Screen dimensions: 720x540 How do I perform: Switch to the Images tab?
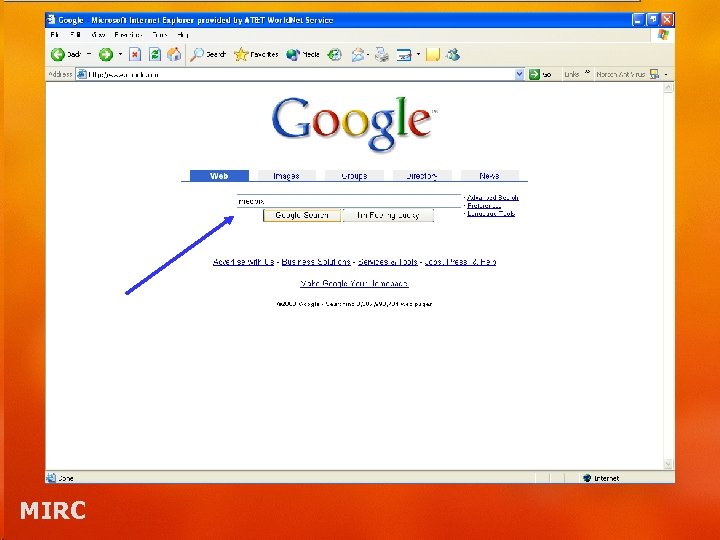(x=287, y=176)
